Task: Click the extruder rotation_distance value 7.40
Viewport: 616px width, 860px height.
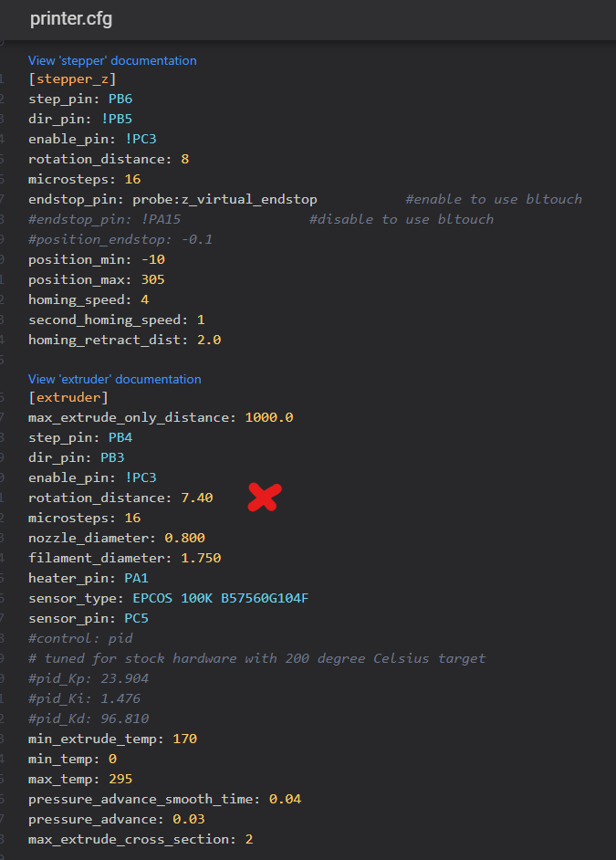Action: tap(197, 498)
